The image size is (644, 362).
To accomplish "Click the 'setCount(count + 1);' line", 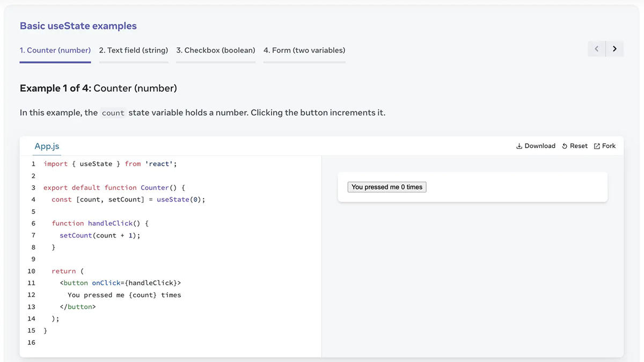I will [x=100, y=235].
